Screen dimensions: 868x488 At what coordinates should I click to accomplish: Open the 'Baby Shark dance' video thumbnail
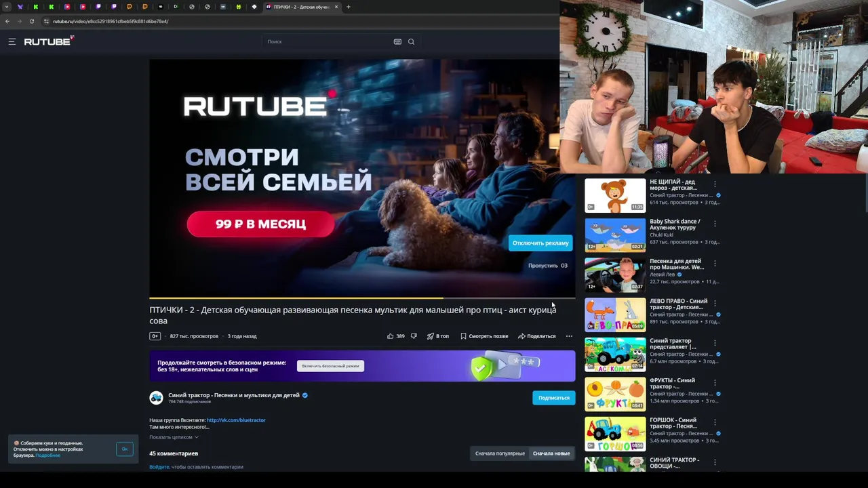coord(615,235)
